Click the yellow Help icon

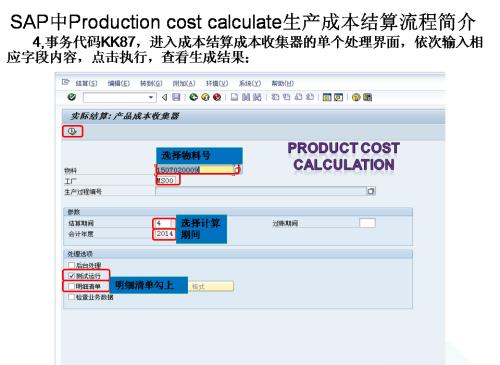pos(356,97)
